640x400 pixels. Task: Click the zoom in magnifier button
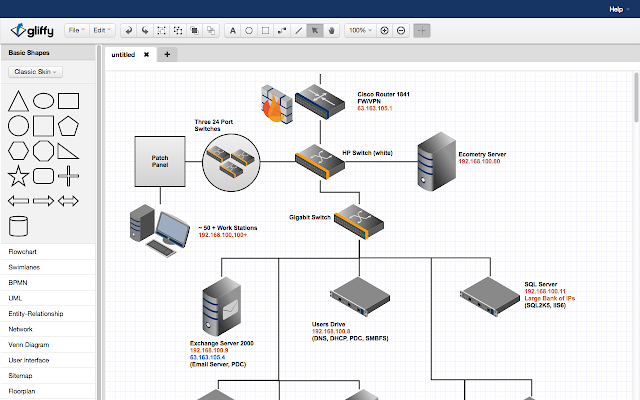click(385, 30)
